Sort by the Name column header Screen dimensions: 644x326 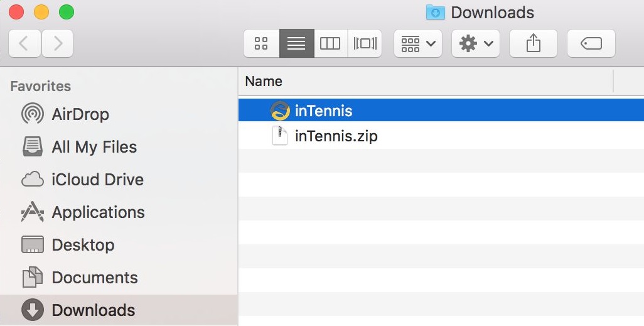pos(426,81)
